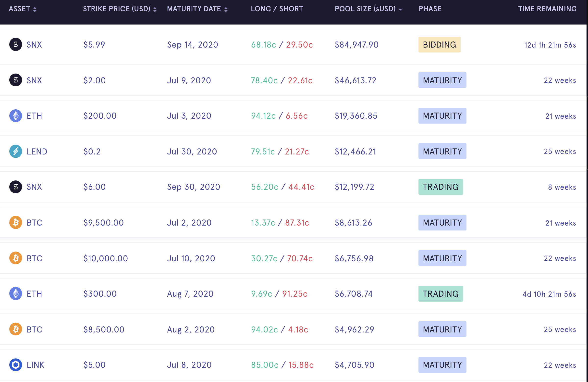The height and width of the screenshot is (382, 588).
Task: Click the TIME REMAINING column header
Action: pos(547,9)
